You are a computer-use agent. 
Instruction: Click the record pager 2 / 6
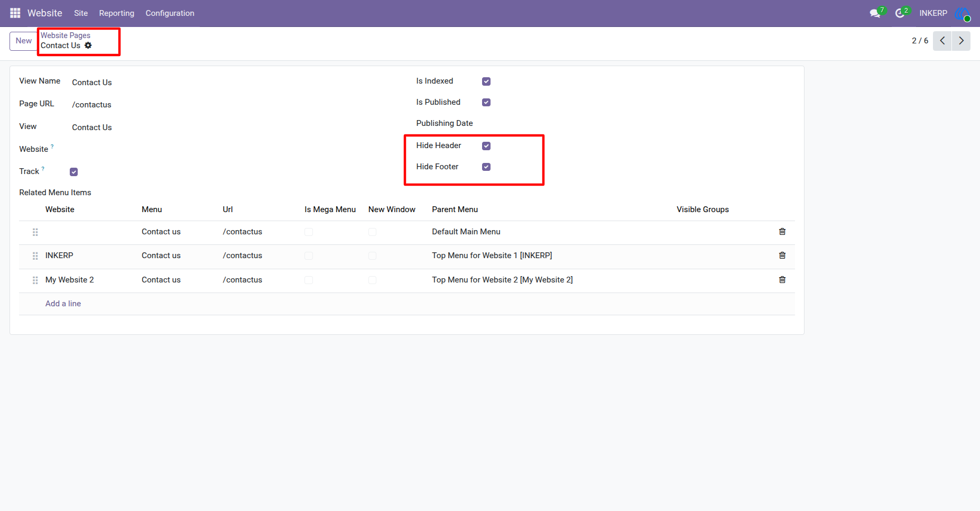920,41
